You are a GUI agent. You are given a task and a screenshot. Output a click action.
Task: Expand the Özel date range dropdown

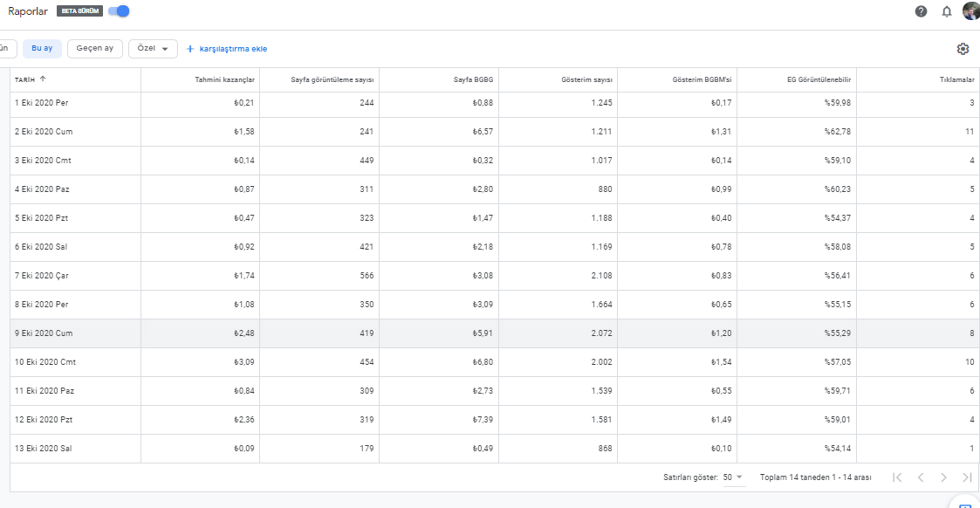153,49
